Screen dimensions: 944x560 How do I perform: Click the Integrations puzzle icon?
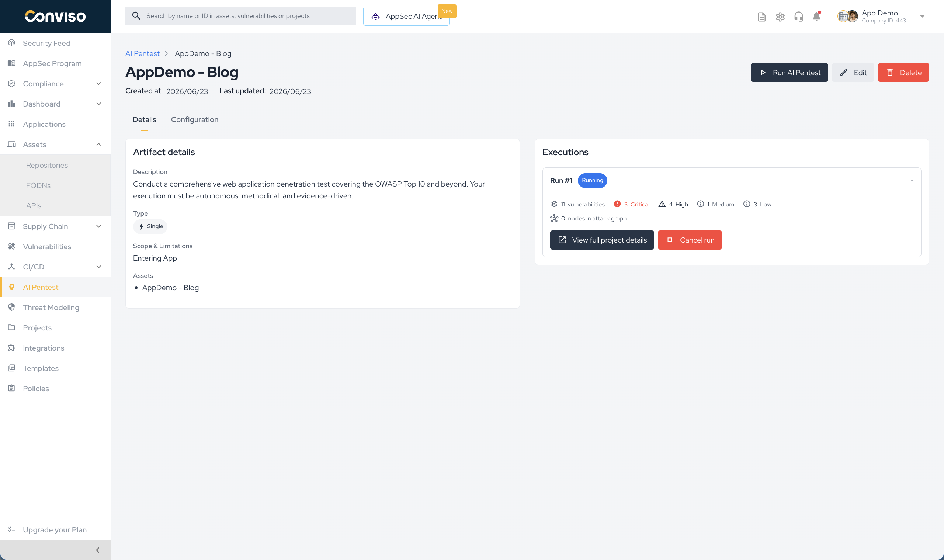pyautogui.click(x=12, y=348)
